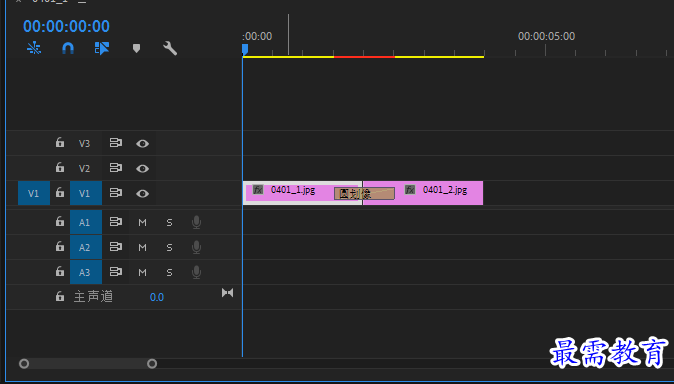Toggle sync lock on track A2
The width and height of the screenshot is (674, 384).
(x=116, y=247)
